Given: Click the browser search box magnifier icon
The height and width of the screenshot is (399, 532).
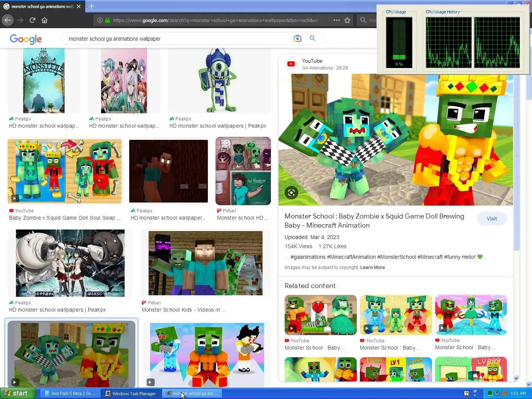Looking at the screenshot, I should [x=363, y=20].
